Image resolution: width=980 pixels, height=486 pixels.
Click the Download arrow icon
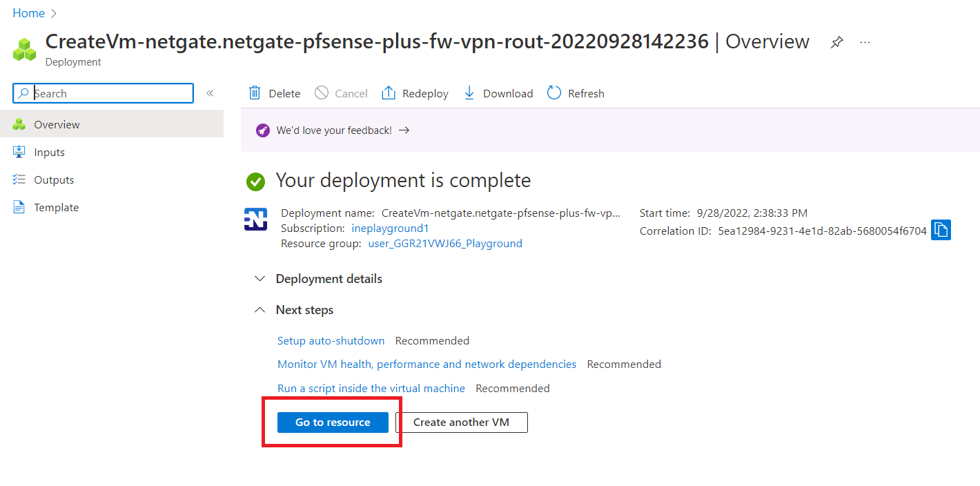469,93
